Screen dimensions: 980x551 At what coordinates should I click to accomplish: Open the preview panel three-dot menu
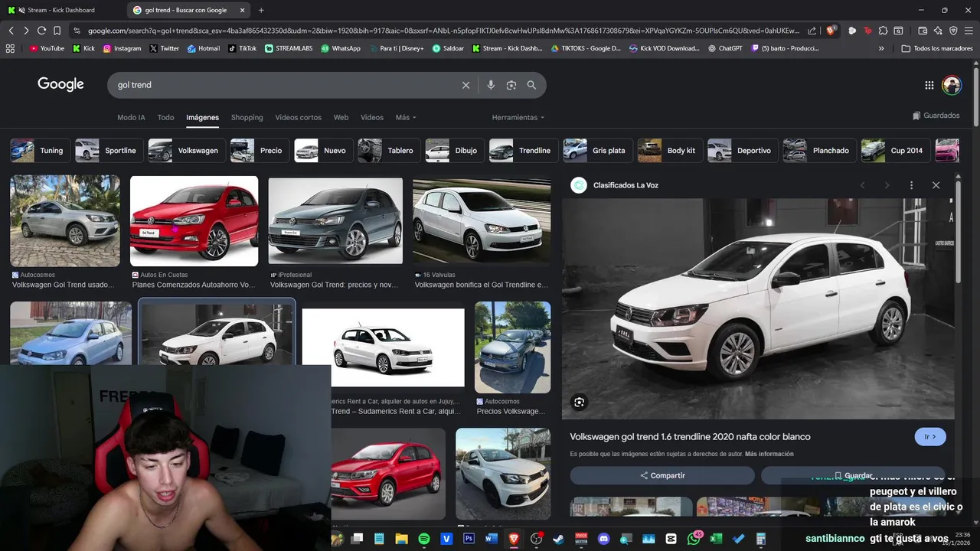pos(911,185)
